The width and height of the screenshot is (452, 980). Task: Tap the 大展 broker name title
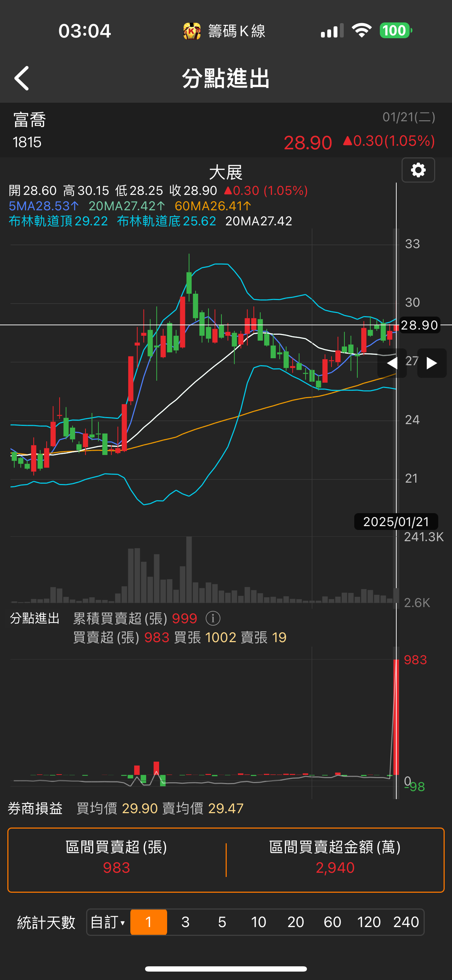tap(226, 172)
